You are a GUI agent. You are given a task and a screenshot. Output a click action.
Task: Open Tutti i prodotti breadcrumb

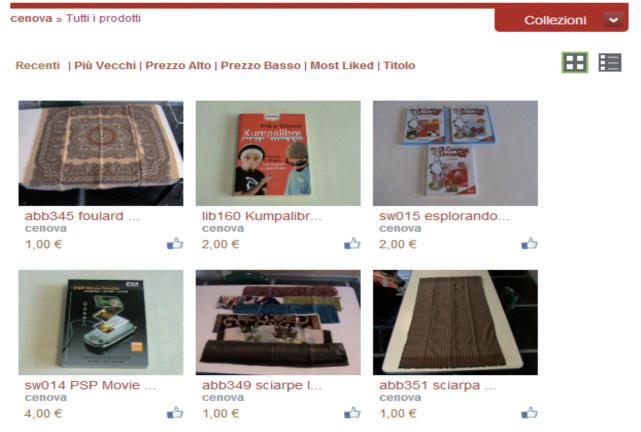103,18
